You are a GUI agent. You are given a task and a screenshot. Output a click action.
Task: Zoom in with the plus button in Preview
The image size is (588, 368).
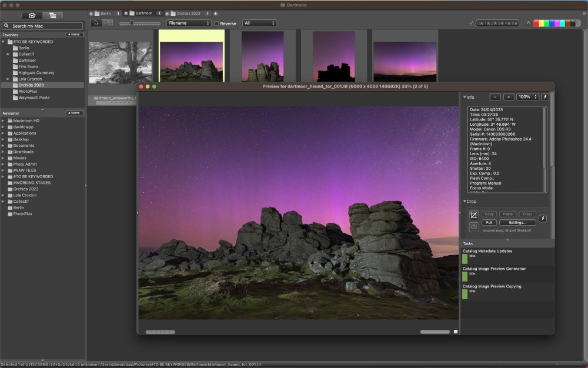click(x=509, y=97)
